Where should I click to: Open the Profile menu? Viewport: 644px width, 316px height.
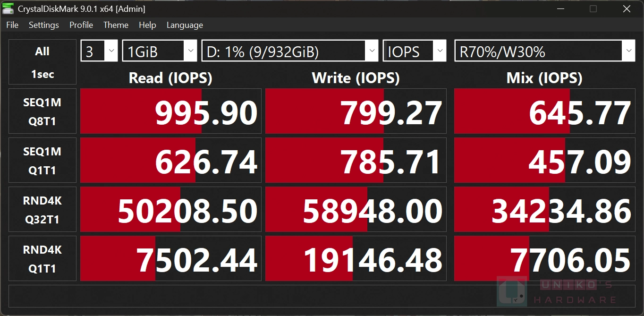pyautogui.click(x=81, y=25)
